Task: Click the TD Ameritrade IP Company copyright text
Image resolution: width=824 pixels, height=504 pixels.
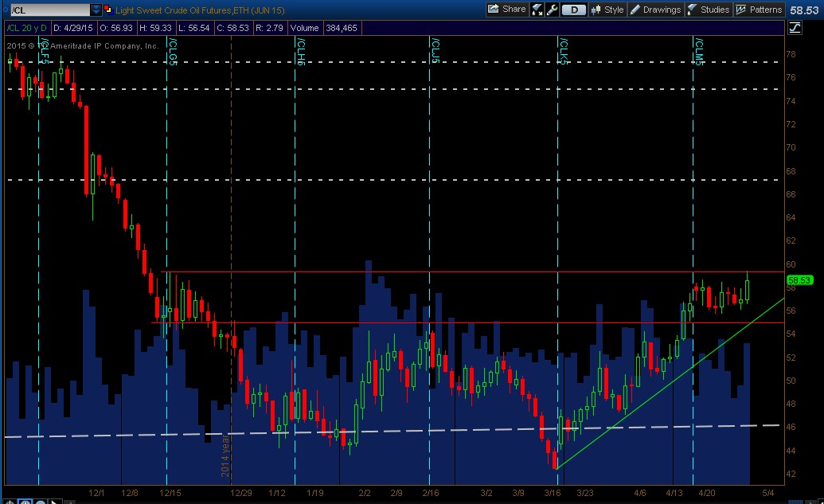Action: (83, 45)
